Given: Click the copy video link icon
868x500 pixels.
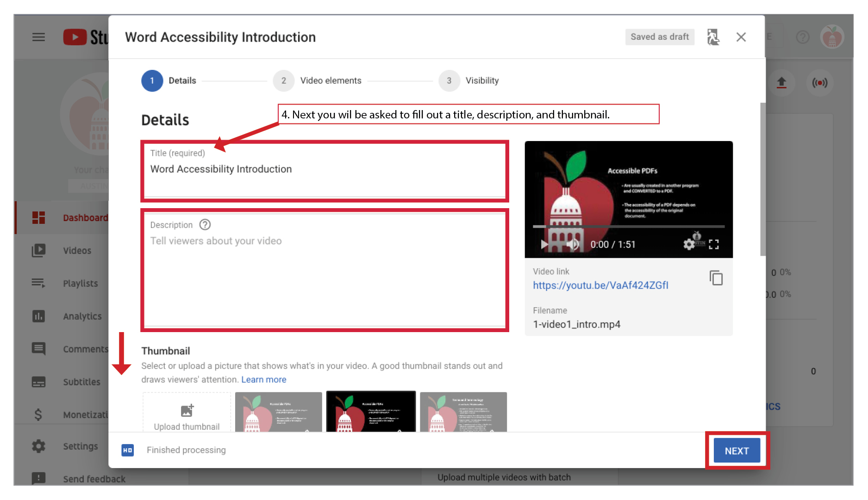Looking at the screenshot, I should [x=716, y=278].
